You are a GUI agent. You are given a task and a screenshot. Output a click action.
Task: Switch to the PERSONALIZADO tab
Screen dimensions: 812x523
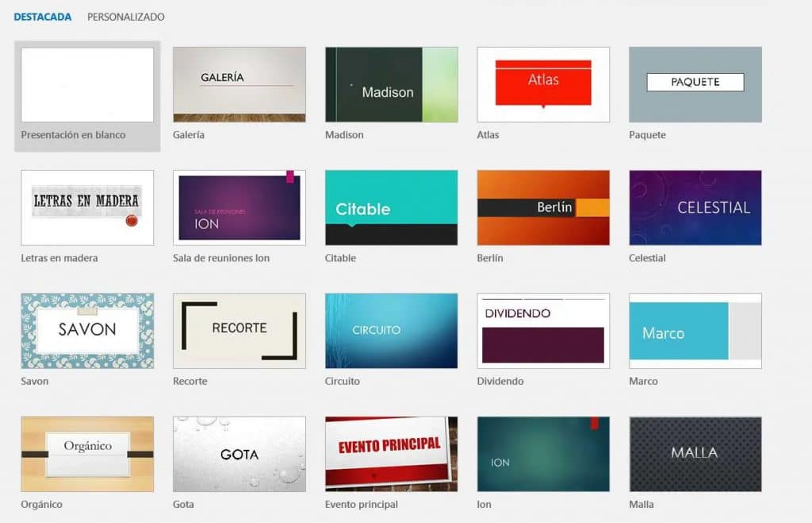click(x=124, y=16)
